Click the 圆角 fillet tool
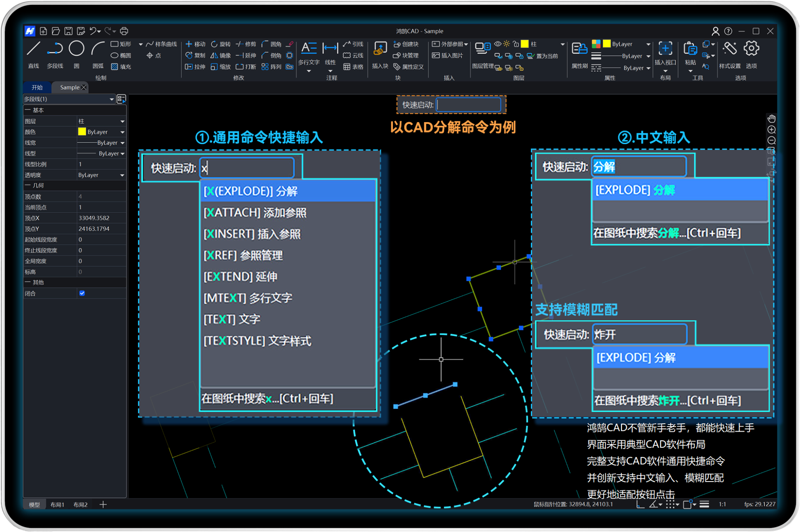Screen dimensions: 800x532 tap(271, 44)
